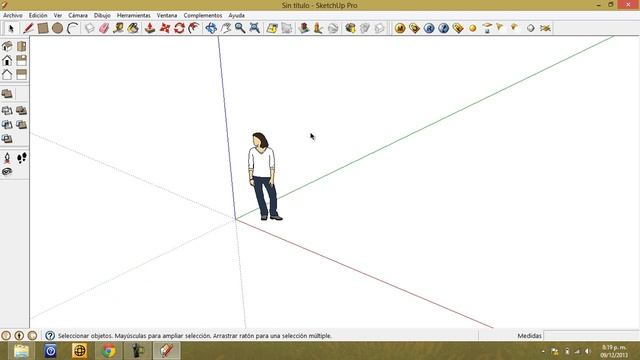
Task: Click the Share Component icon
Action: click(380, 28)
